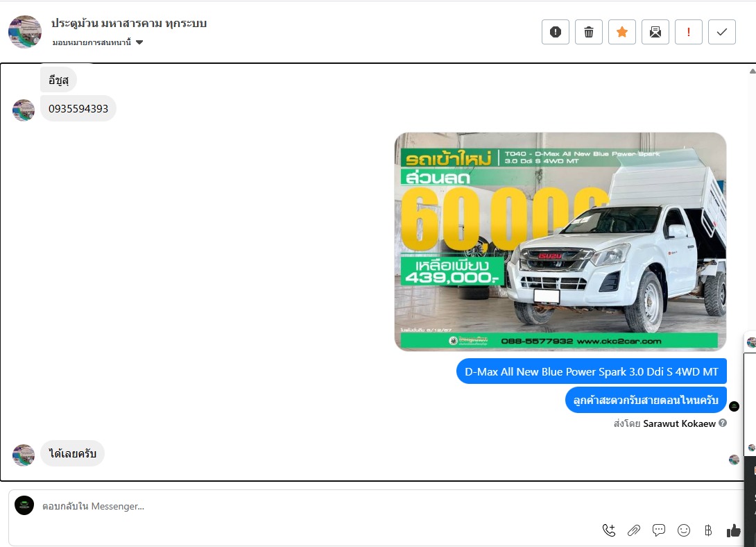Image resolution: width=756 pixels, height=547 pixels.
Task: Attach a file with paperclip icon
Action: tap(633, 530)
